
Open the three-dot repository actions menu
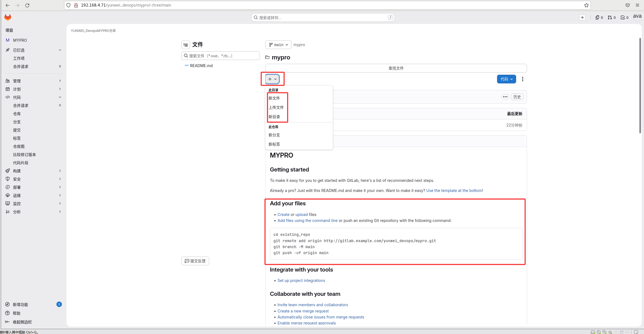pos(522,79)
